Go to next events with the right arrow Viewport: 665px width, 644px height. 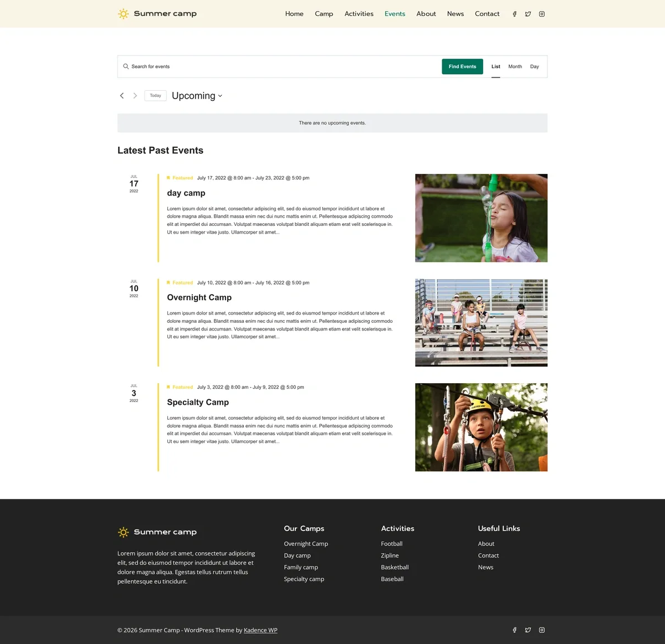point(135,96)
